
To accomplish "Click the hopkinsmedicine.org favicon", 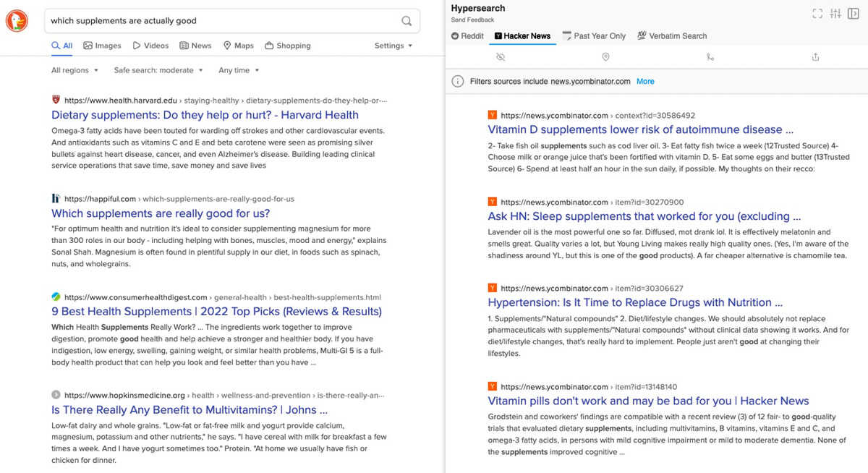I will point(56,395).
